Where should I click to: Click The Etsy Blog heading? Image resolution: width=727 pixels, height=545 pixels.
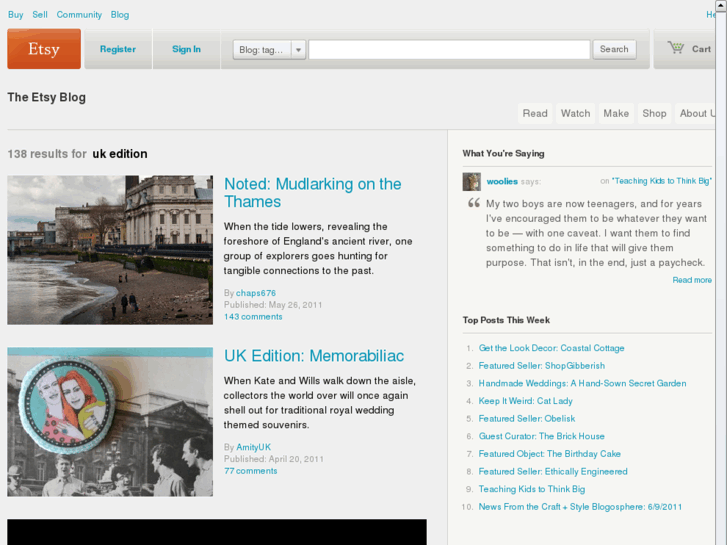pyautogui.click(x=46, y=97)
